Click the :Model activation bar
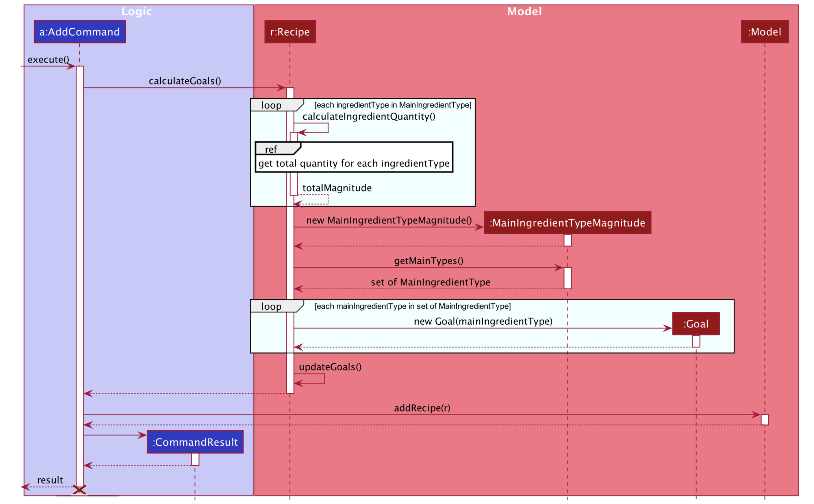This screenshot has height=504, width=814. click(765, 420)
